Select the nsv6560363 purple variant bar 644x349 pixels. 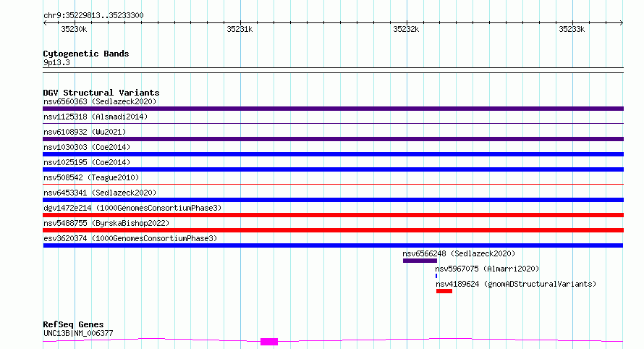tap(333, 109)
